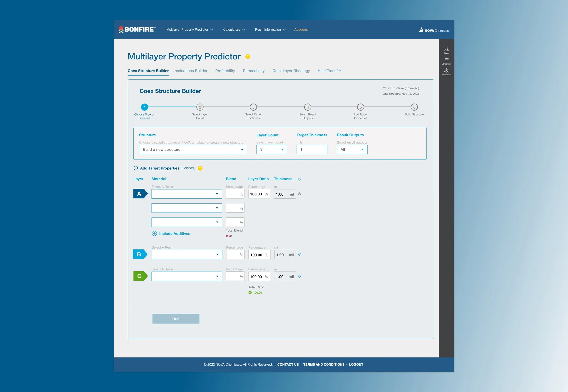
Task: Open the Build a new structure dropdown
Action: point(193,150)
